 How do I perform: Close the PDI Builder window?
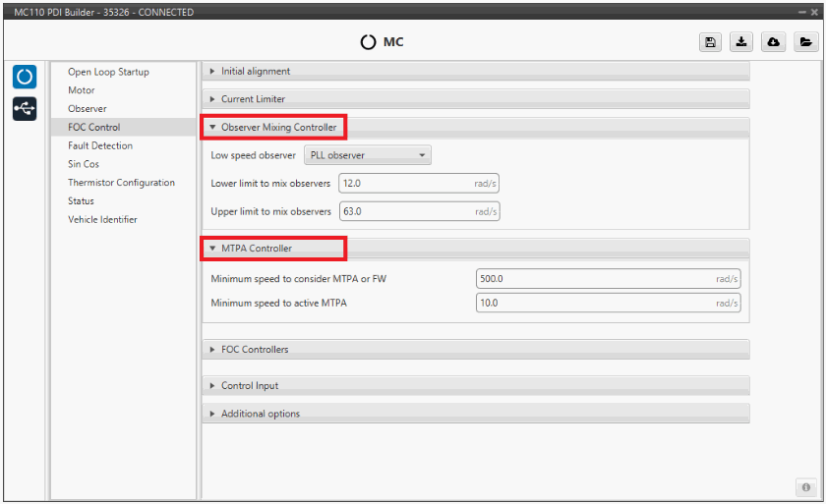click(814, 12)
